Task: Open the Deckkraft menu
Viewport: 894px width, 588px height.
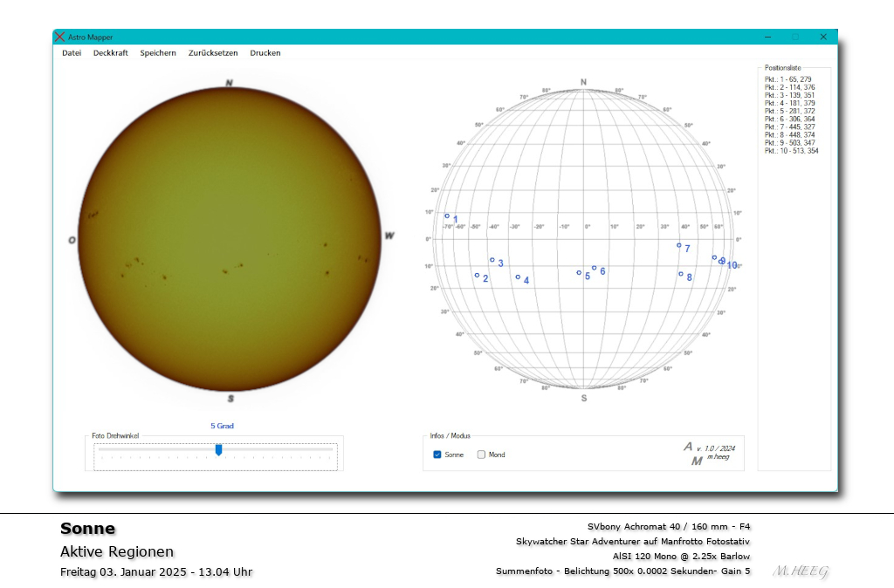Action: (x=110, y=52)
